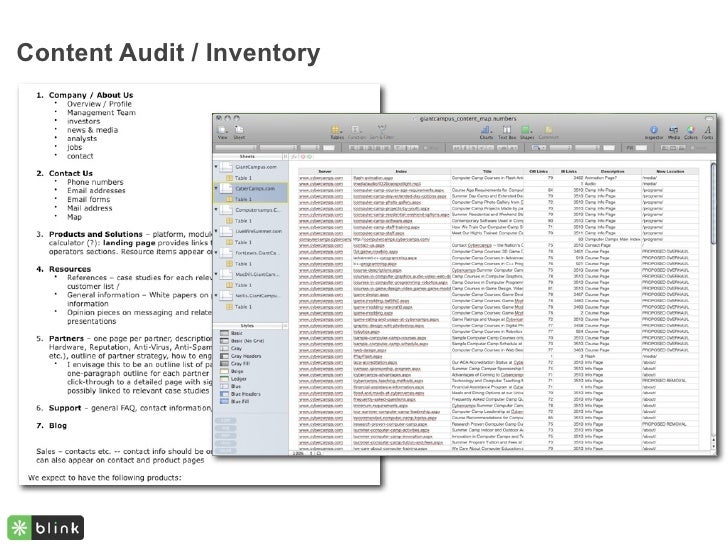Click the Title column header
The width and height of the screenshot is (728, 546).
pyautogui.click(x=487, y=171)
